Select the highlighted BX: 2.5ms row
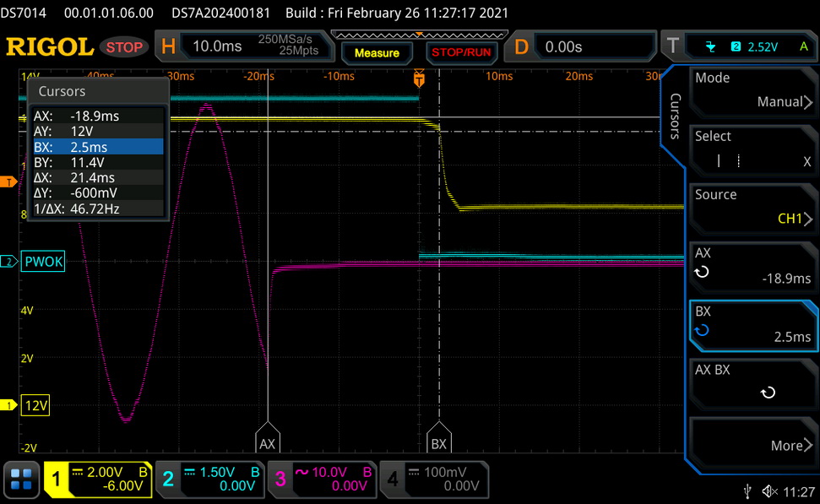 [x=98, y=147]
